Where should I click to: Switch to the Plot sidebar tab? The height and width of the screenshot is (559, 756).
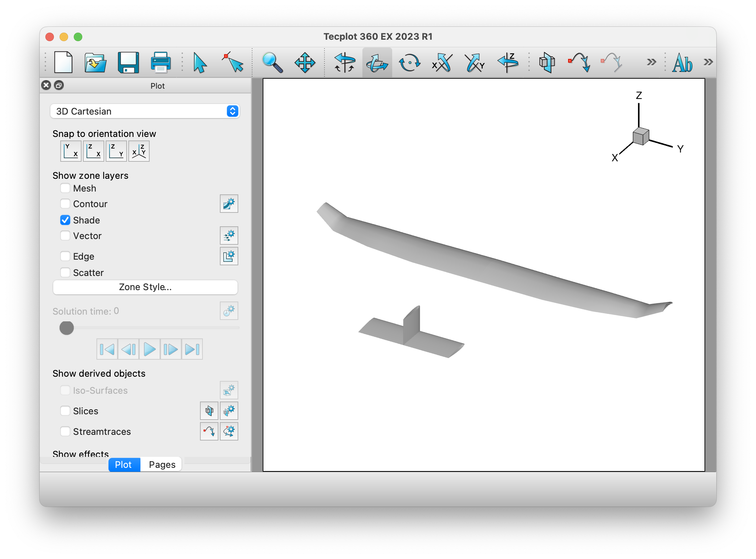coord(124,465)
